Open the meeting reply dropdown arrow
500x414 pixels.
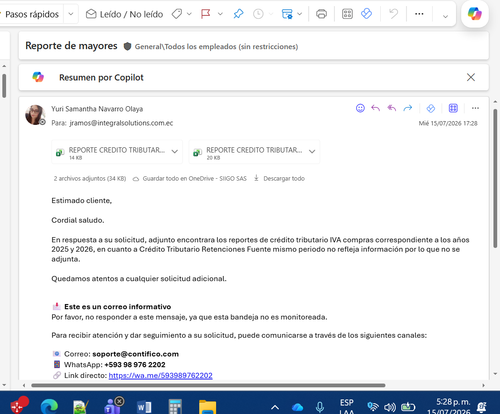click(x=300, y=14)
